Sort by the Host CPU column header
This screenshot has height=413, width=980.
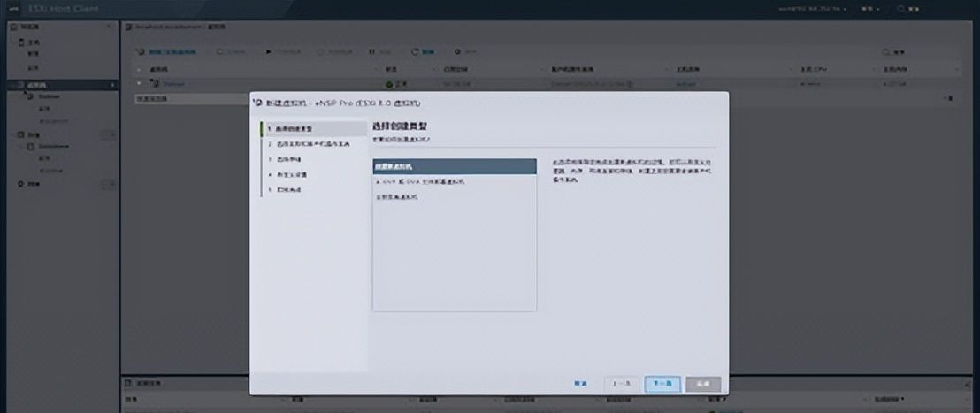click(815, 69)
